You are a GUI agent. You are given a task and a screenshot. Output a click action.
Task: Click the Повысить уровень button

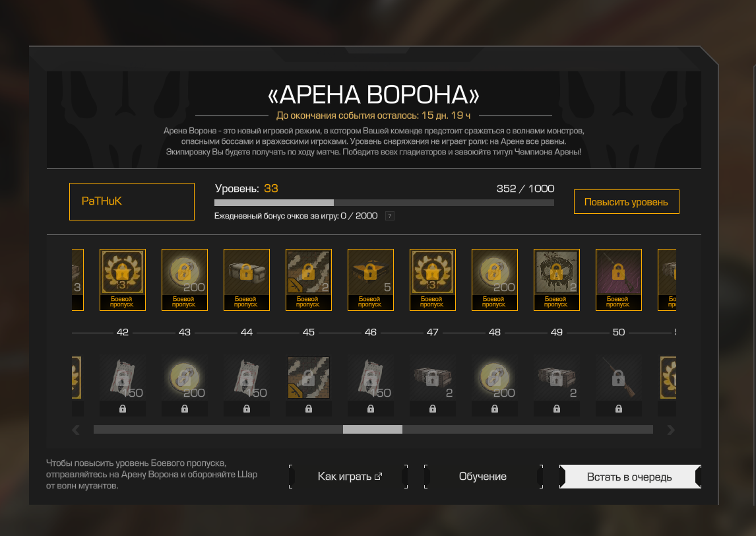tap(626, 202)
